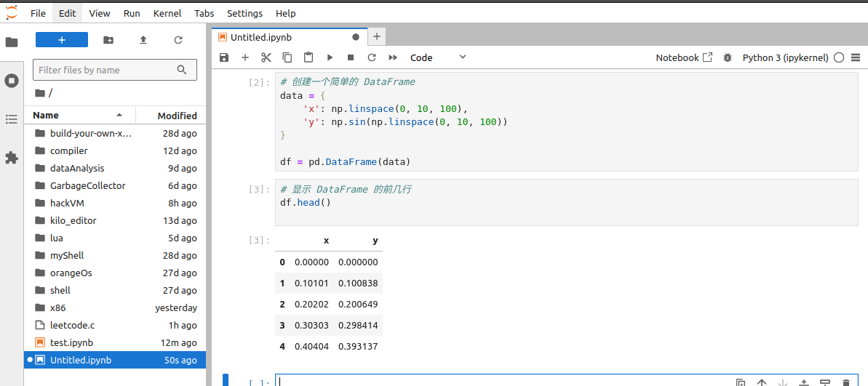Viewport: 868px width, 386px height.
Task: Click the x column header in output
Action: 326,241
